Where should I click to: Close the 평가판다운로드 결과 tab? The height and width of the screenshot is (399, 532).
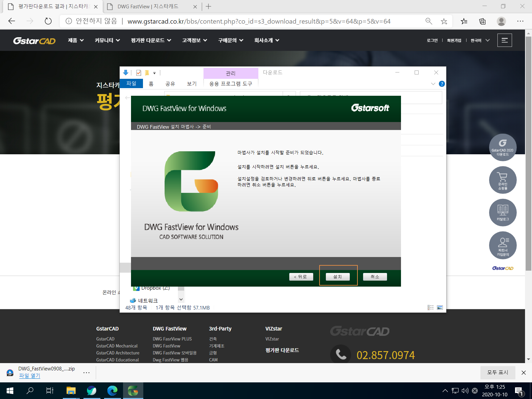pos(96,7)
